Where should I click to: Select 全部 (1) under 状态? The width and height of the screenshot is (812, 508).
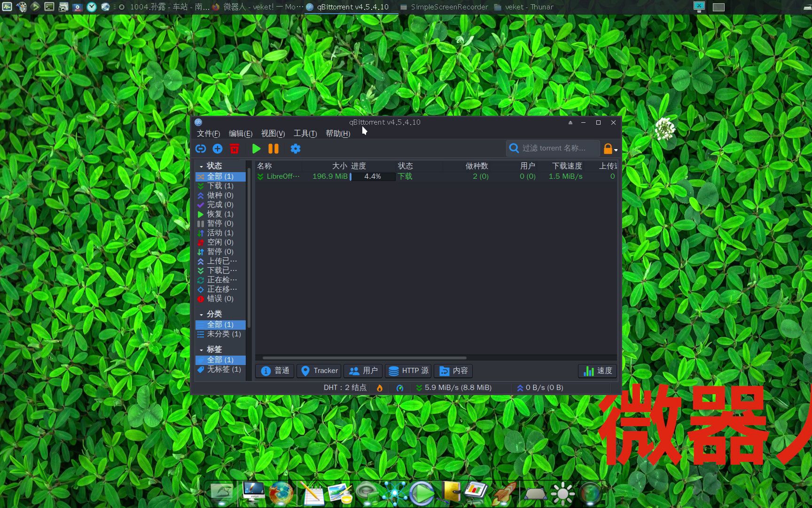point(220,176)
